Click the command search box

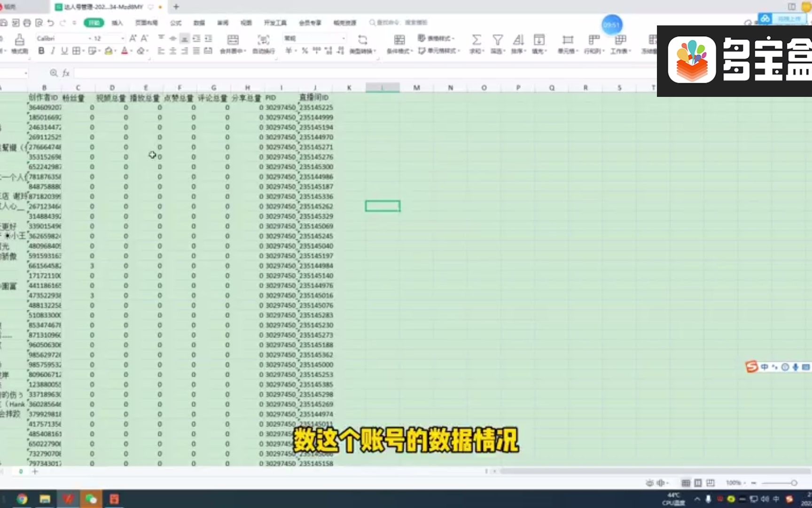tap(399, 23)
